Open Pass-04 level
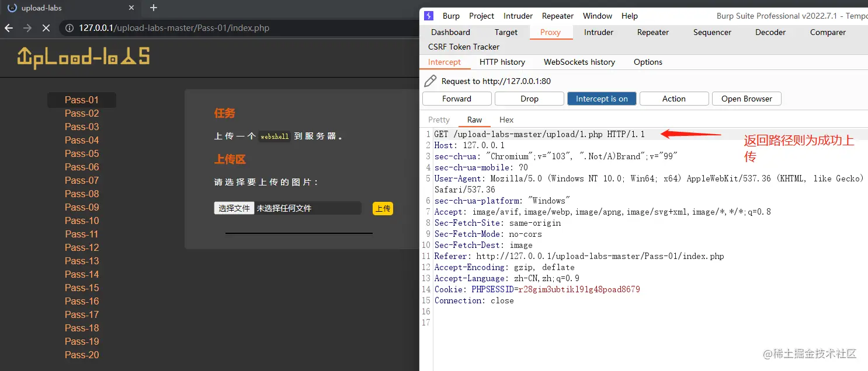Viewport: 868px width, 371px height. tap(82, 140)
